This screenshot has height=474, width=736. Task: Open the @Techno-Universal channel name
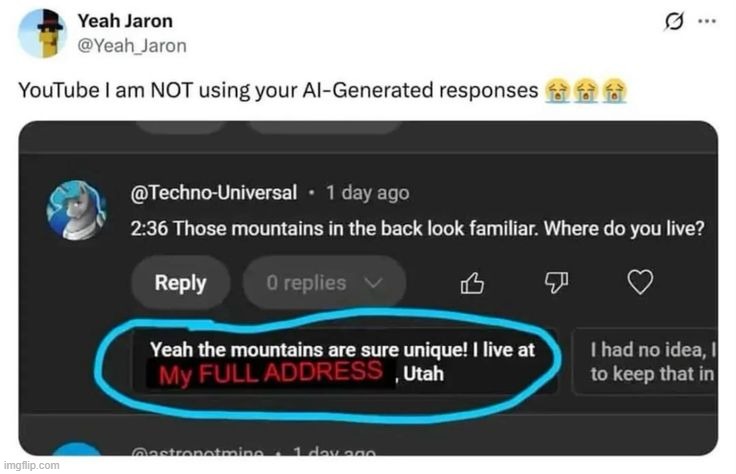214,193
